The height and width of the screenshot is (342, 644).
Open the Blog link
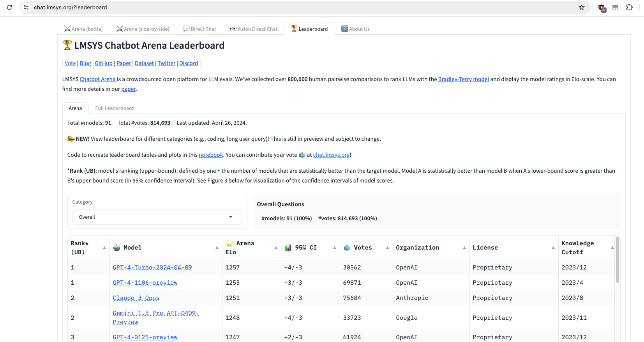(x=85, y=63)
